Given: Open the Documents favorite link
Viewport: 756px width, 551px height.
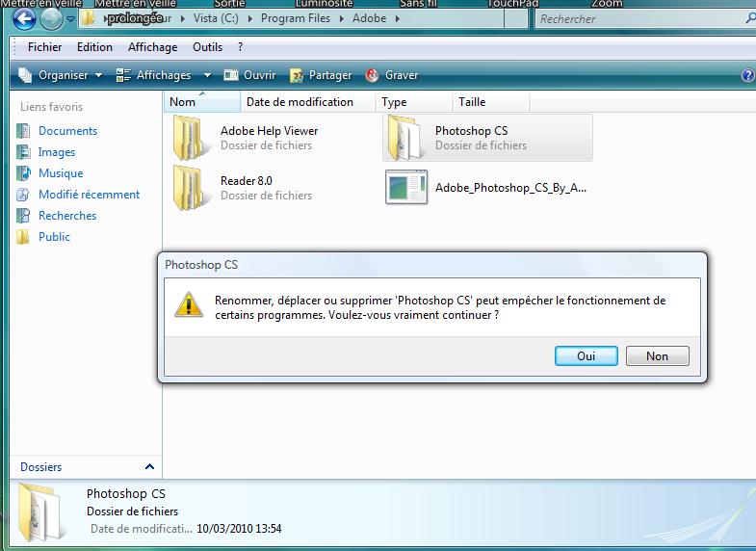Looking at the screenshot, I should (68, 131).
